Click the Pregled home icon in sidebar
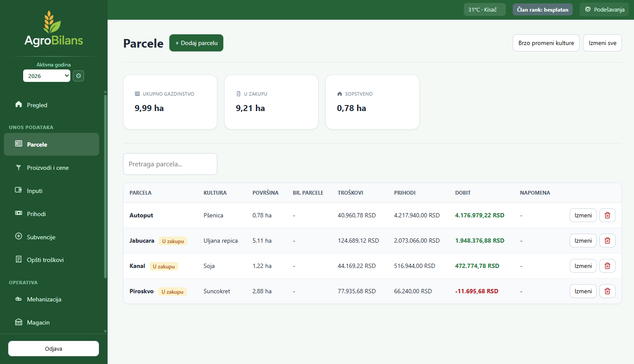This screenshot has width=634, height=364. point(18,104)
